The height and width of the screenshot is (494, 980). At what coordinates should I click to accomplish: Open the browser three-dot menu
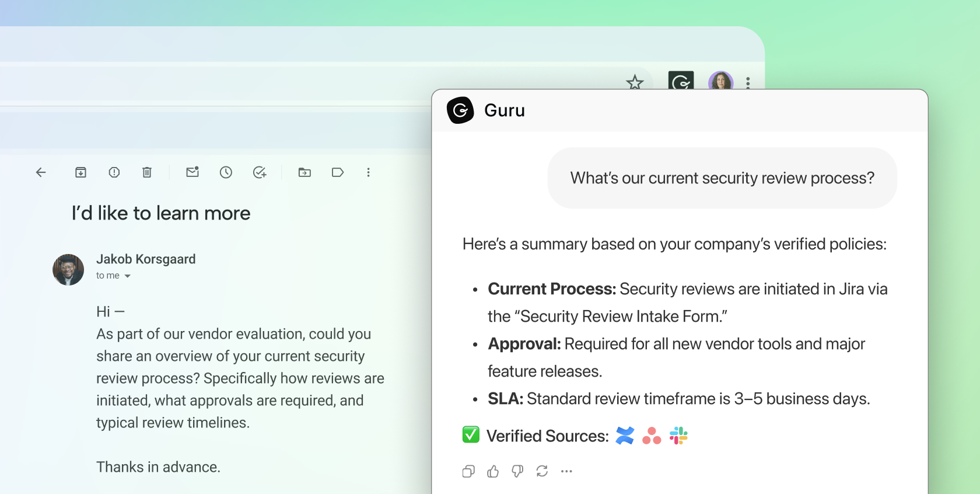click(748, 83)
